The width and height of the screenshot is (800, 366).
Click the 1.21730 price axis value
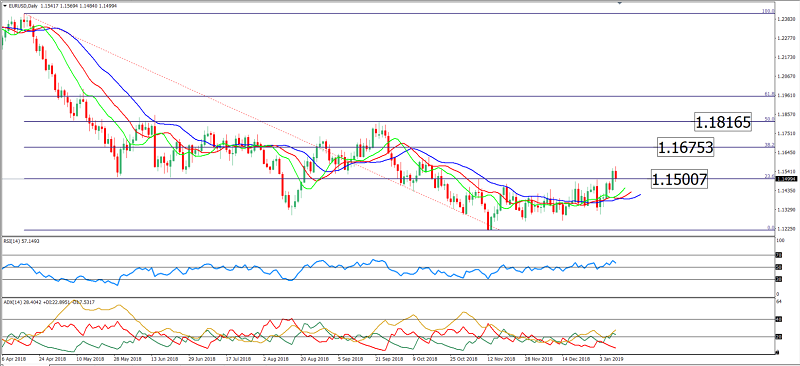[785, 57]
